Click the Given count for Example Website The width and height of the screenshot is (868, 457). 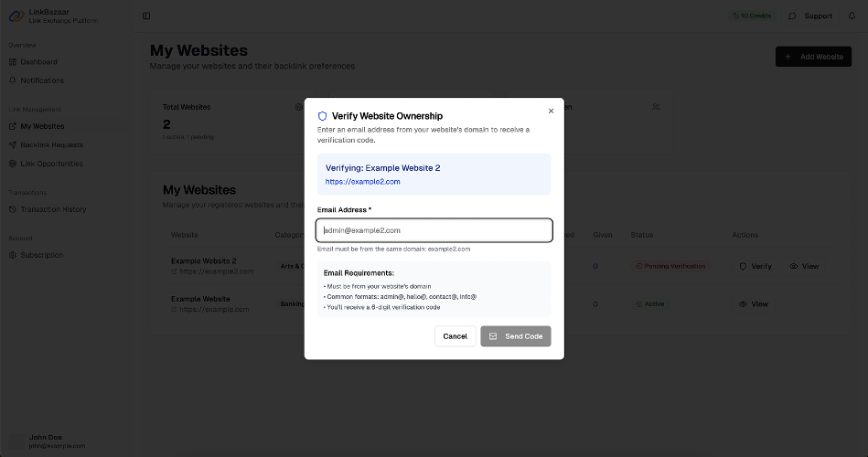coord(595,303)
